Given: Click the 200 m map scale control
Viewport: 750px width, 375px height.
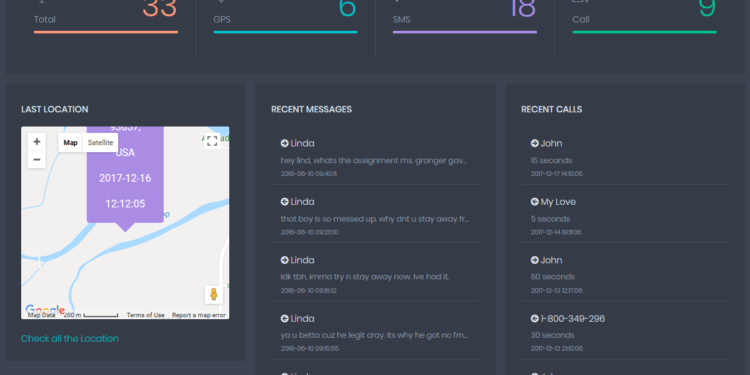Looking at the screenshot, I should [x=90, y=315].
